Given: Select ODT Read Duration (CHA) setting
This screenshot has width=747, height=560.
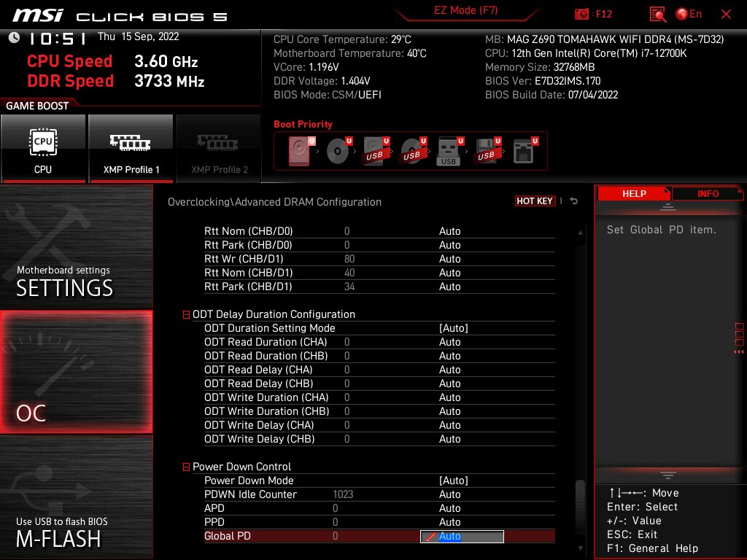Looking at the screenshot, I should 379,342.
